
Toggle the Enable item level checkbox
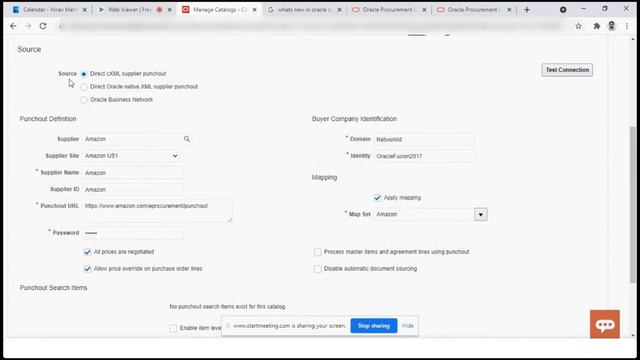[x=173, y=328]
